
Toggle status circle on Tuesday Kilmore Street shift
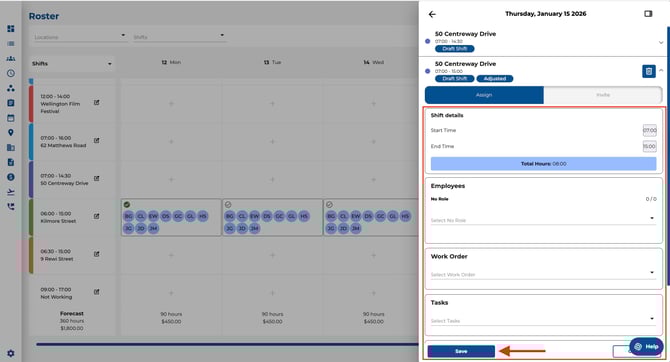pyautogui.click(x=228, y=205)
